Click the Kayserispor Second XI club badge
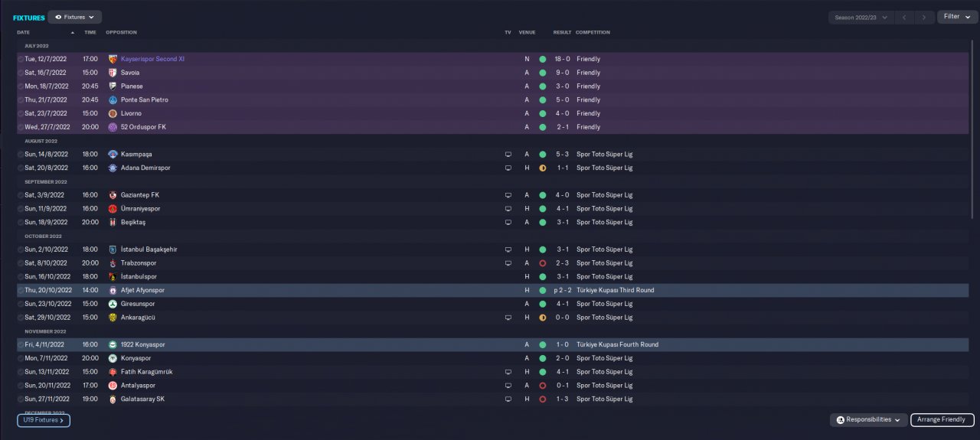This screenshot has width=980, height=440. (x=113, y=59)
